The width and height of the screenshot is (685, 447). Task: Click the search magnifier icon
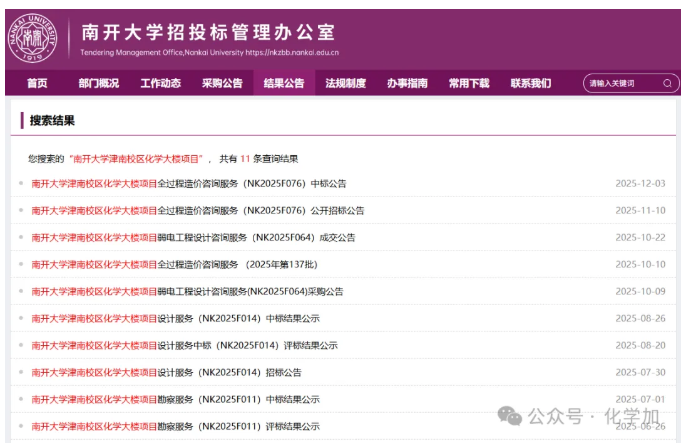tap(667, 83)
